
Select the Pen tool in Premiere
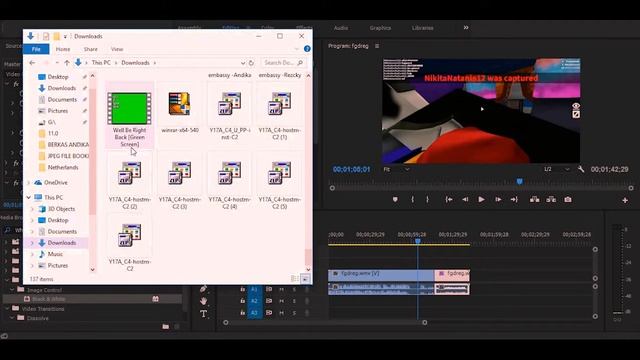pos(203,289)
